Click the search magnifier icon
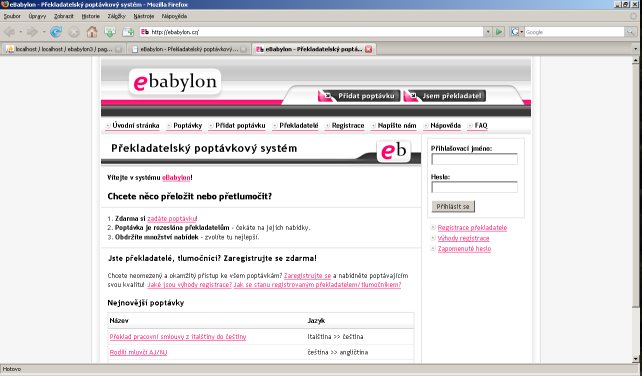Image resolution: width=642 pixels, height=376 pixels. click(631, 32)
